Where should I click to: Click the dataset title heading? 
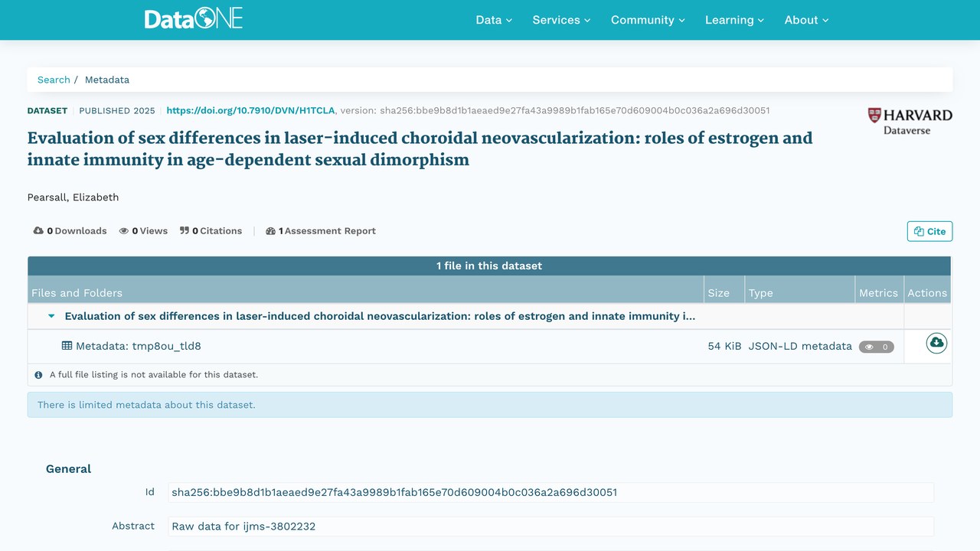(x=420, y=149)
